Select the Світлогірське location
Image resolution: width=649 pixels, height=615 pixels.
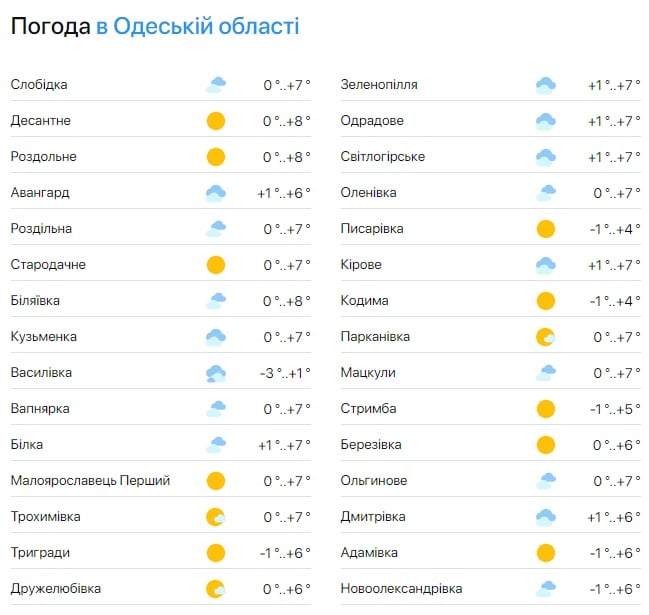pyautogui.click(x=383, y=157)
